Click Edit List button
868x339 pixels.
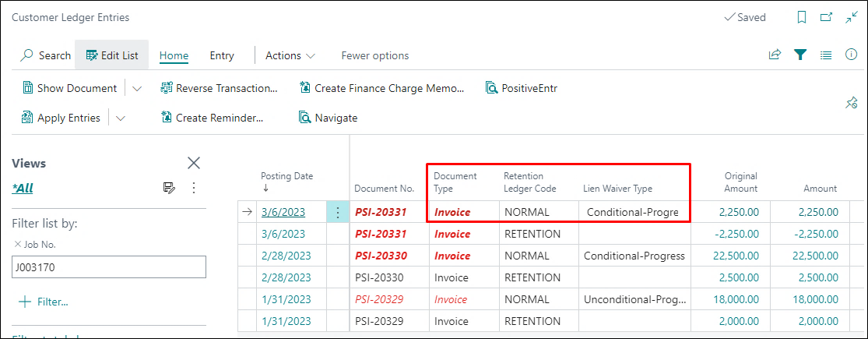coord(111,55)
